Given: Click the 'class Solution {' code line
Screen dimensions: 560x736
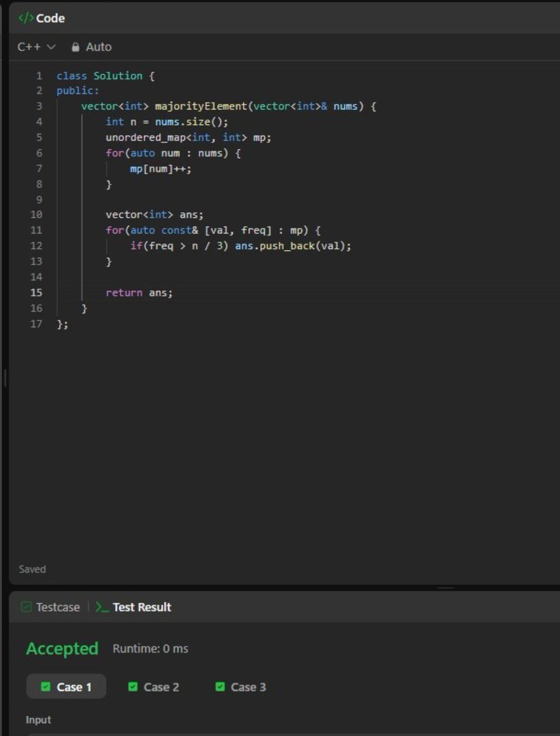Looking at the screenshot, I should [x=105, y=76].
